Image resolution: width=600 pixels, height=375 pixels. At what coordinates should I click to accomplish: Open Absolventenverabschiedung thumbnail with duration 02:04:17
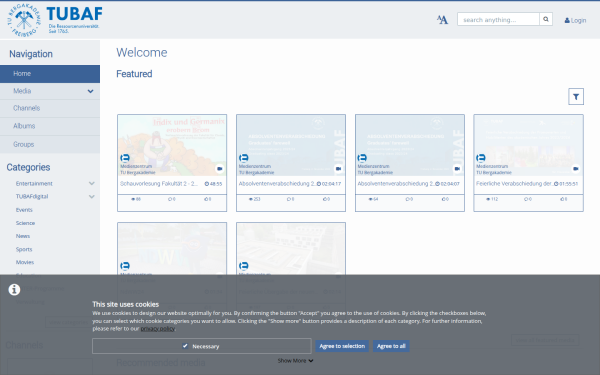291,145
